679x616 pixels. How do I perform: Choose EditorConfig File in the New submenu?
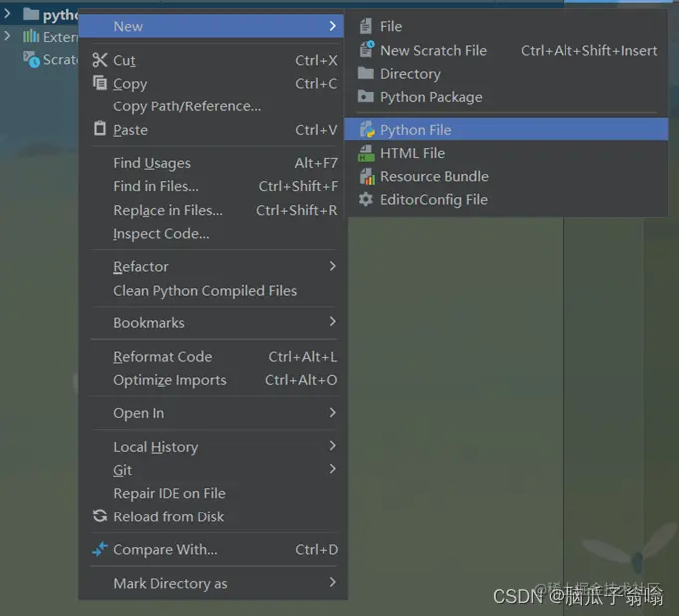(506, 200)
